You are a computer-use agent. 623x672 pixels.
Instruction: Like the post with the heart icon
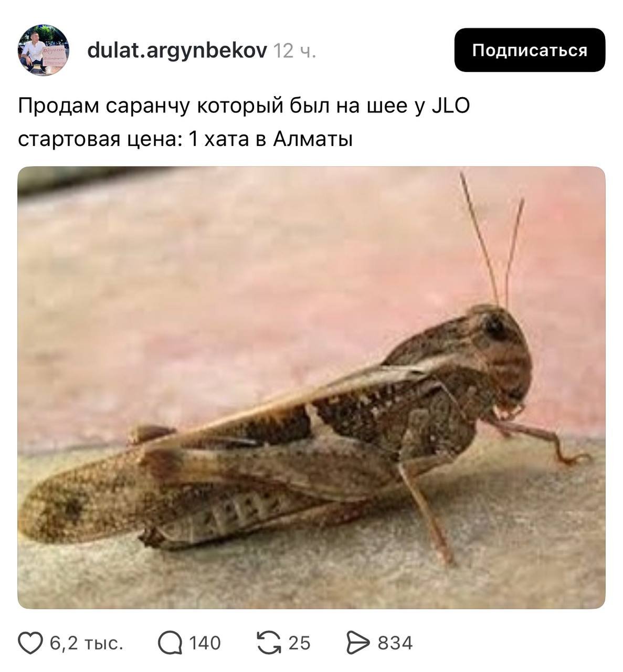tap(30, 643)
